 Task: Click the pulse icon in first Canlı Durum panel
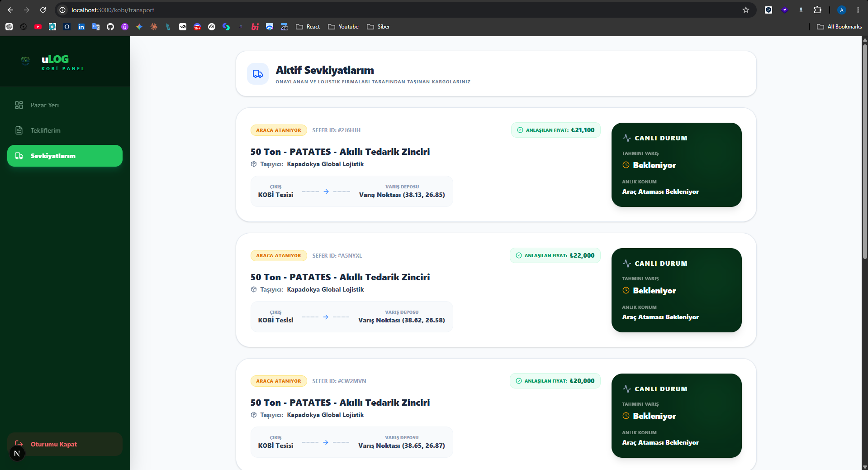[627, 138]
